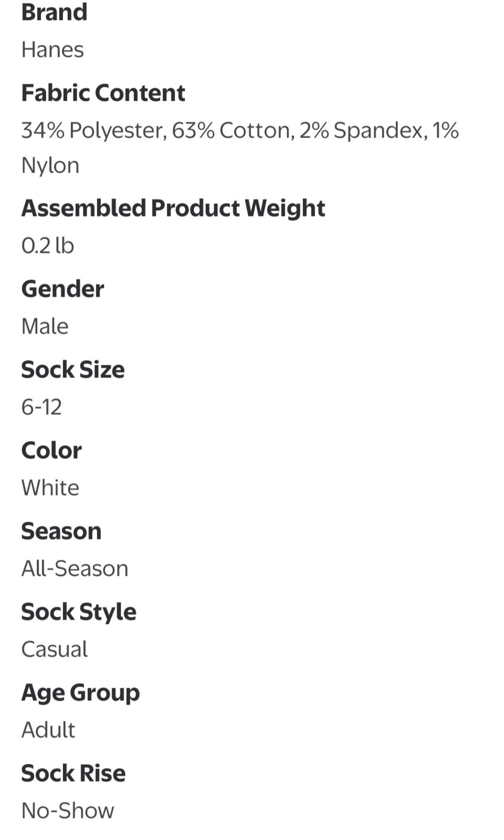Select the Hanes brand value
504x840 pixels.
click(52, 50)
